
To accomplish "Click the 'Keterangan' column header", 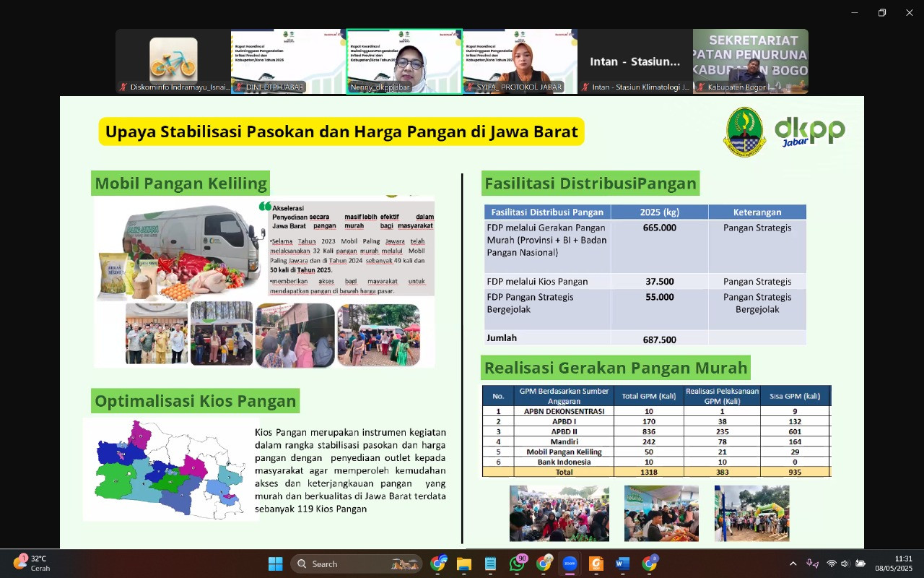I will pyautogui.click(x=757, y=212).
